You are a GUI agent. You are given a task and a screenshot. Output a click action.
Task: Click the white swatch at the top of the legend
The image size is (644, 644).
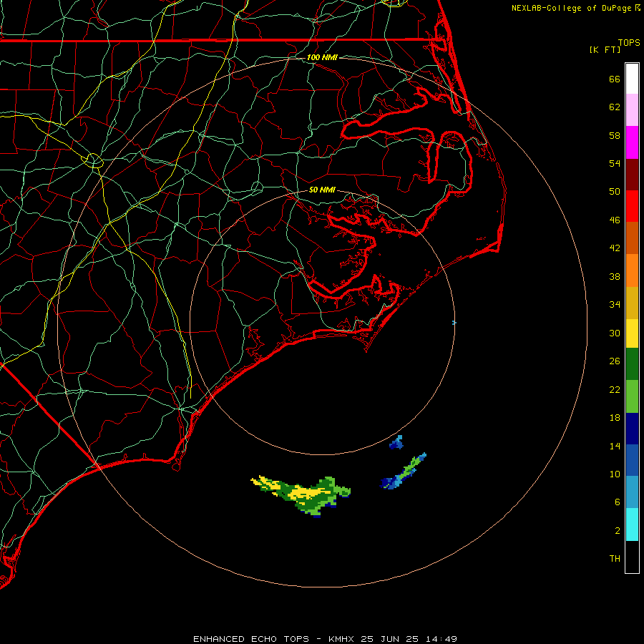tap(632, 79)
